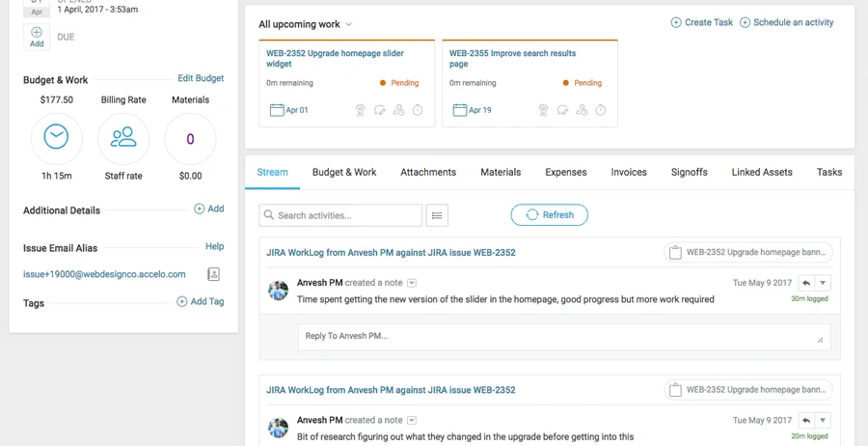Click calendar icon on WEB-2355 task card

pyautogui.click(x=459, y=110)
